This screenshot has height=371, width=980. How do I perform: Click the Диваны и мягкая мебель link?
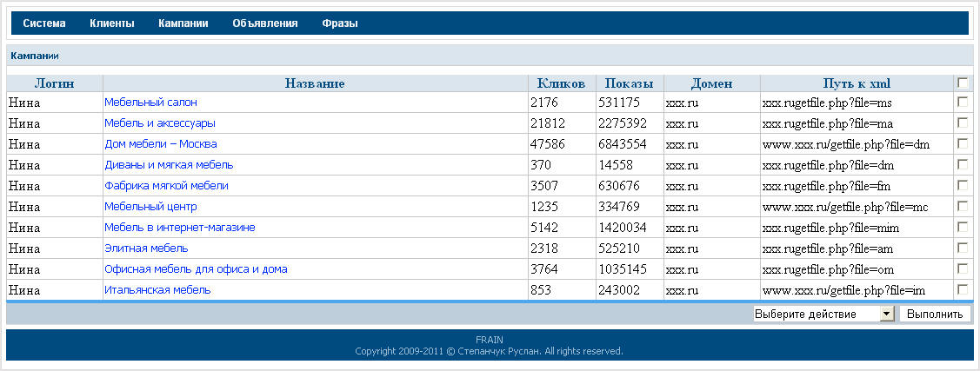pos(169,165)
